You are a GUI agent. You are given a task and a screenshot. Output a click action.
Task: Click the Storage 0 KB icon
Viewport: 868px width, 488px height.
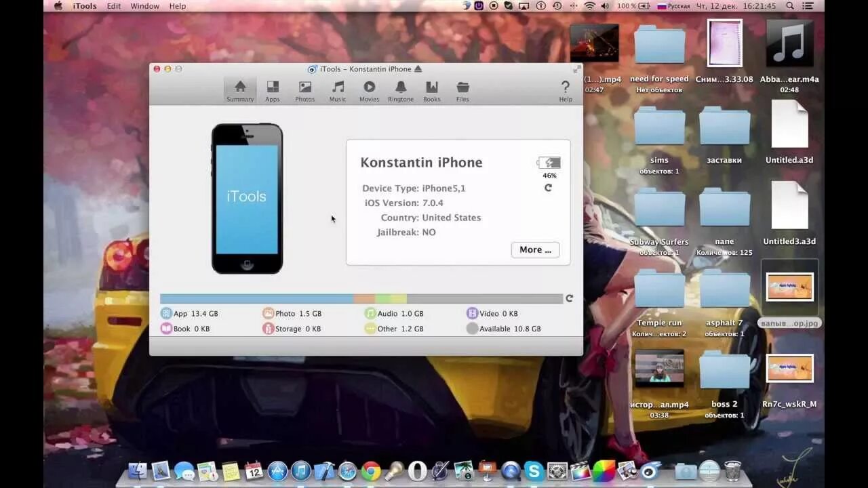(x=269, y=329)
